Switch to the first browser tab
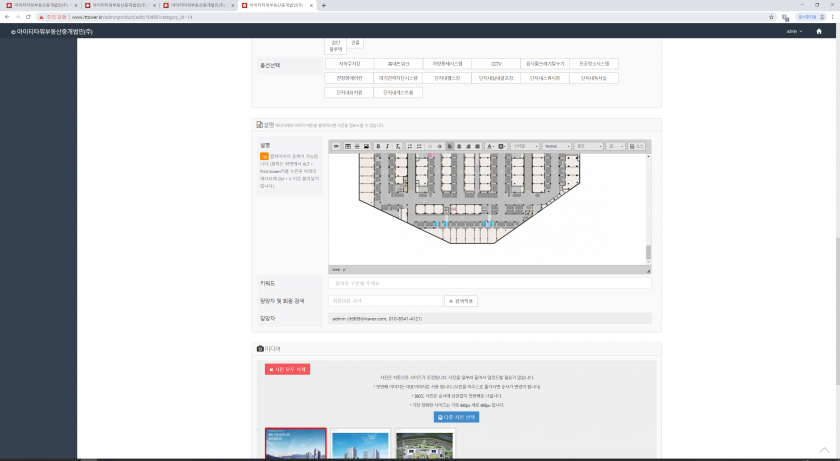The height and width of the screenshot is (461, 840). pyautogui.click(x=38, y=5)
